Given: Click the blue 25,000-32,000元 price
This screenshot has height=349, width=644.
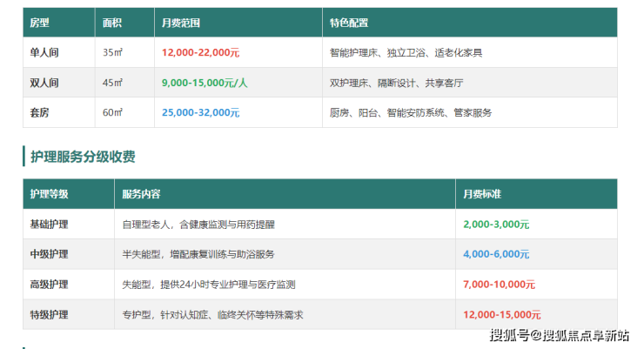Looking at the screenshot, I should pyautogui.click(x=200, y=112).
